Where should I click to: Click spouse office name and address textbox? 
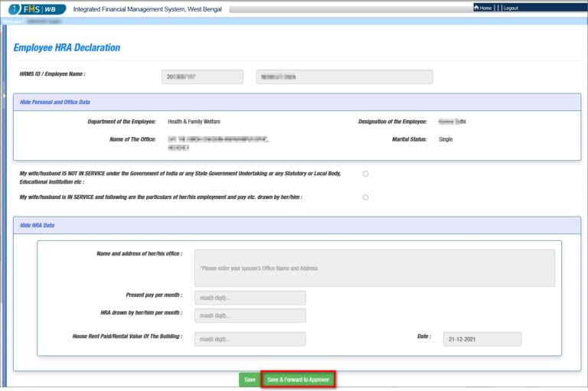374,268
